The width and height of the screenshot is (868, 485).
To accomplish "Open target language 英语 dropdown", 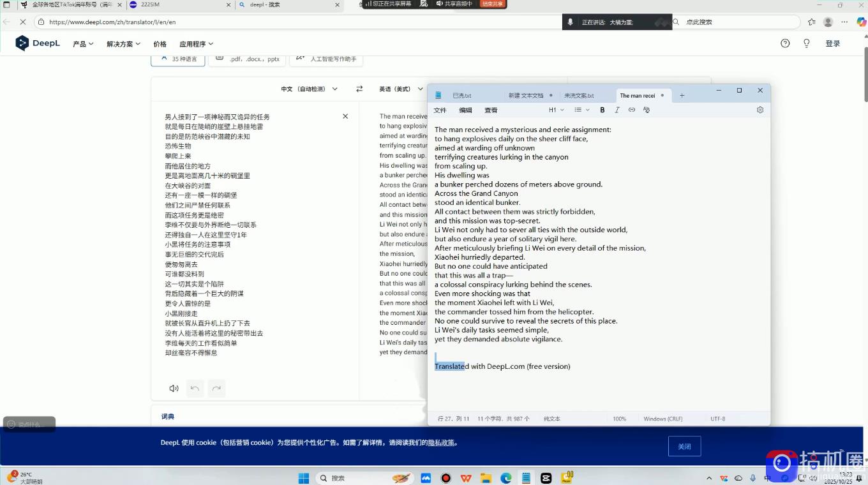I will 401,89.
